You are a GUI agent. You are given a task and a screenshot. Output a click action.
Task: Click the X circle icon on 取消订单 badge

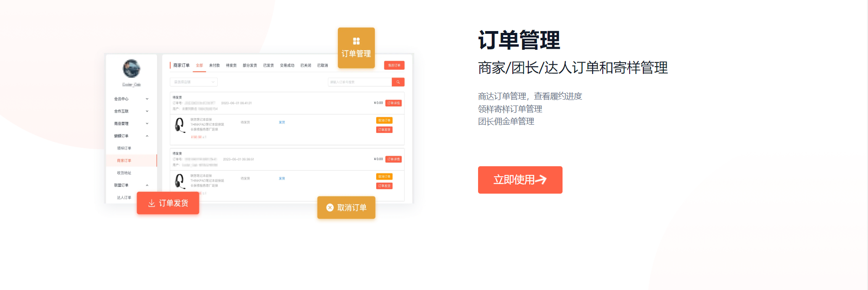[x=330, y=208]
